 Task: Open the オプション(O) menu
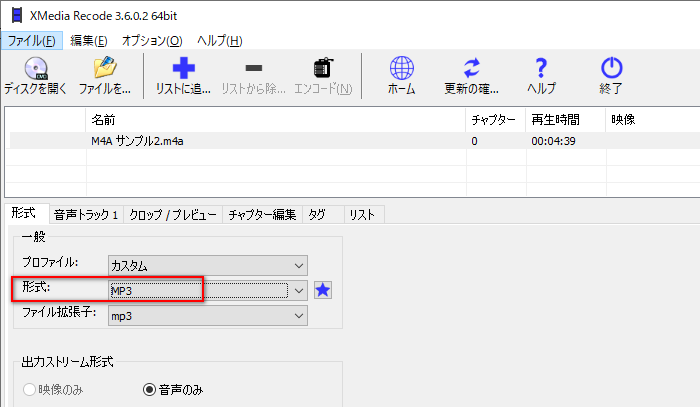pyautogui.click(x=152, y=41)
